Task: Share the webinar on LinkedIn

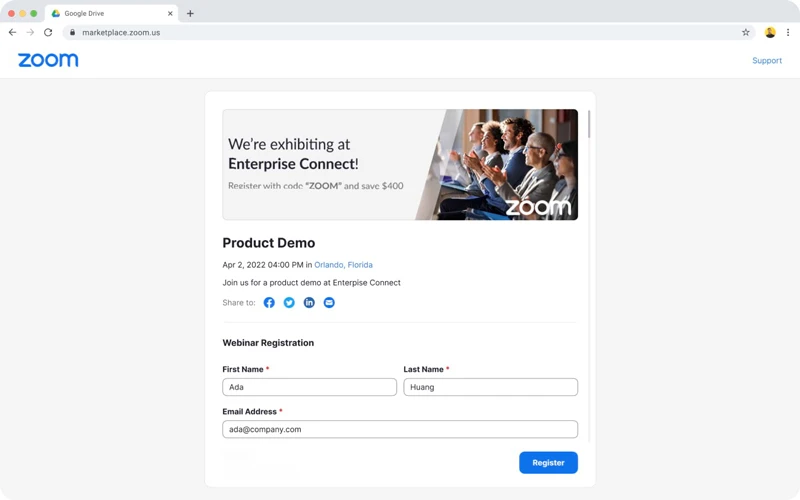Action: pos(309,302)
